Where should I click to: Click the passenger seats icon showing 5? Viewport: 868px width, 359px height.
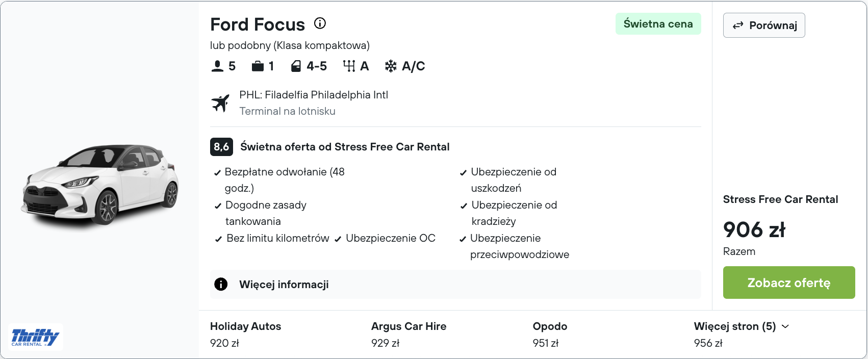217,66
